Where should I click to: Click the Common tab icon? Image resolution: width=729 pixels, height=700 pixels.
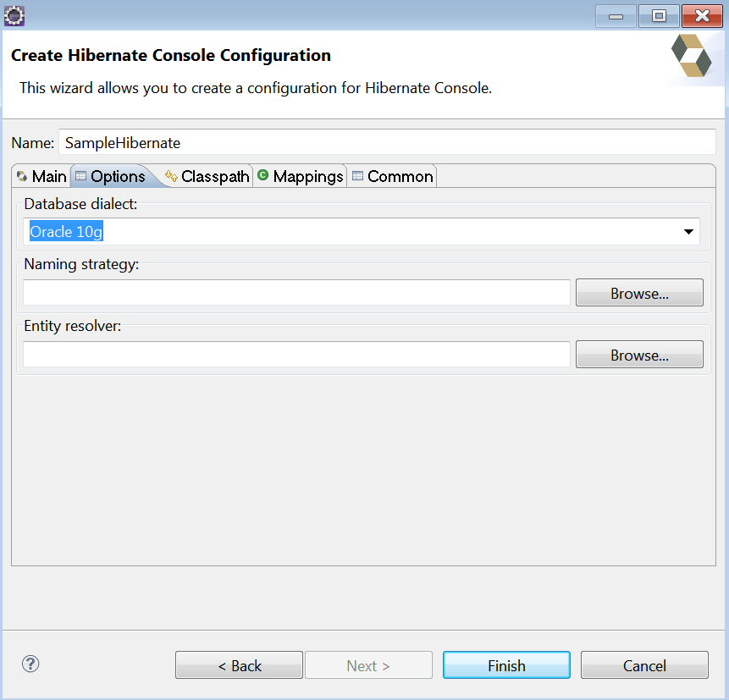click(x=356, y=176)
